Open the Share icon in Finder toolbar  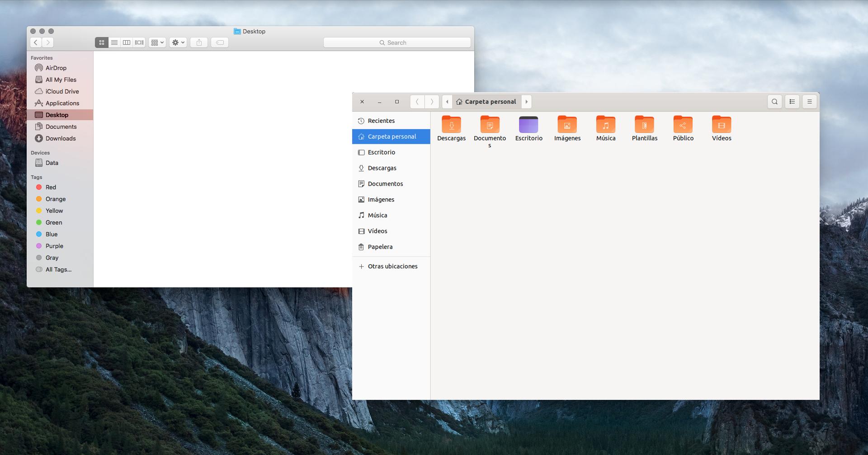pos(198,42)
